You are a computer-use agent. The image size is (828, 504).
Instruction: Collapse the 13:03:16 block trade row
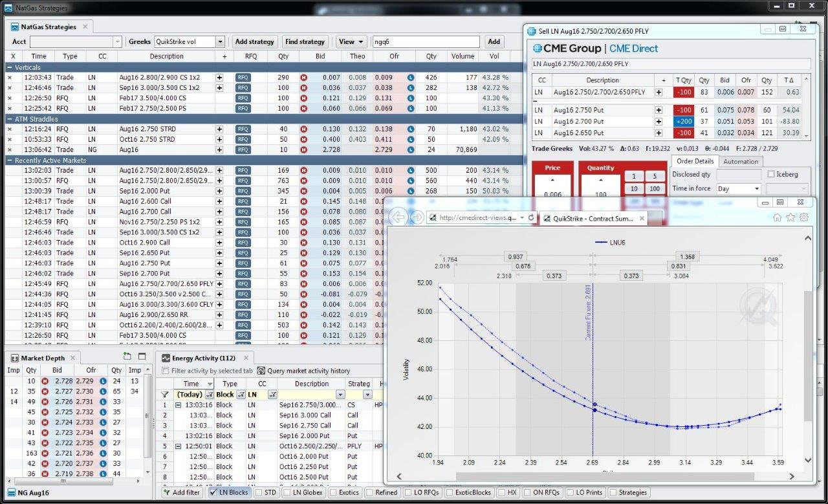point(178,404)
